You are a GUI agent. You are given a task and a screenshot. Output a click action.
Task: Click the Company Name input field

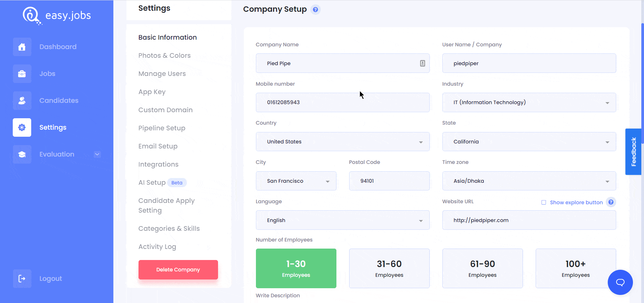pos(342,63)
